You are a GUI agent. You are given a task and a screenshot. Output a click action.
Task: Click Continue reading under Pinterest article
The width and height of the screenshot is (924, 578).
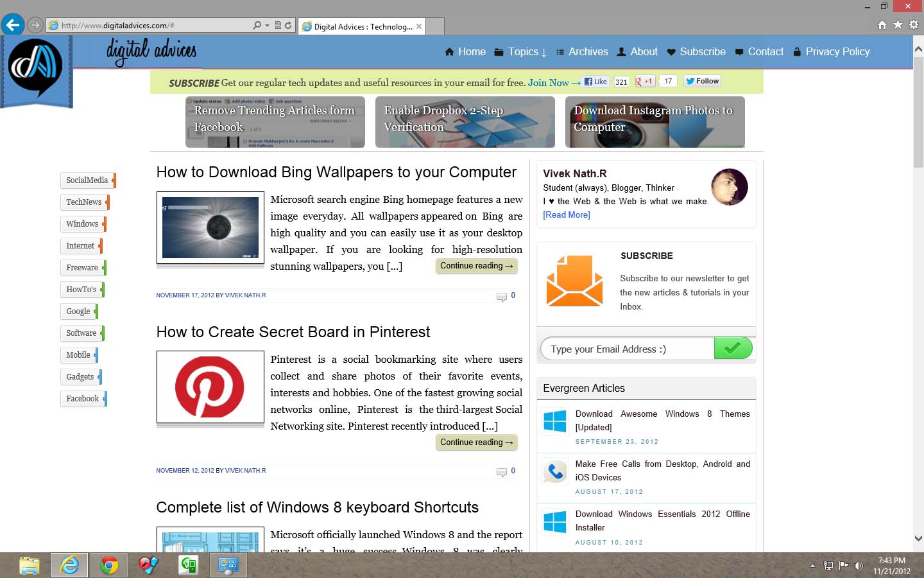[x=477, y=442]
